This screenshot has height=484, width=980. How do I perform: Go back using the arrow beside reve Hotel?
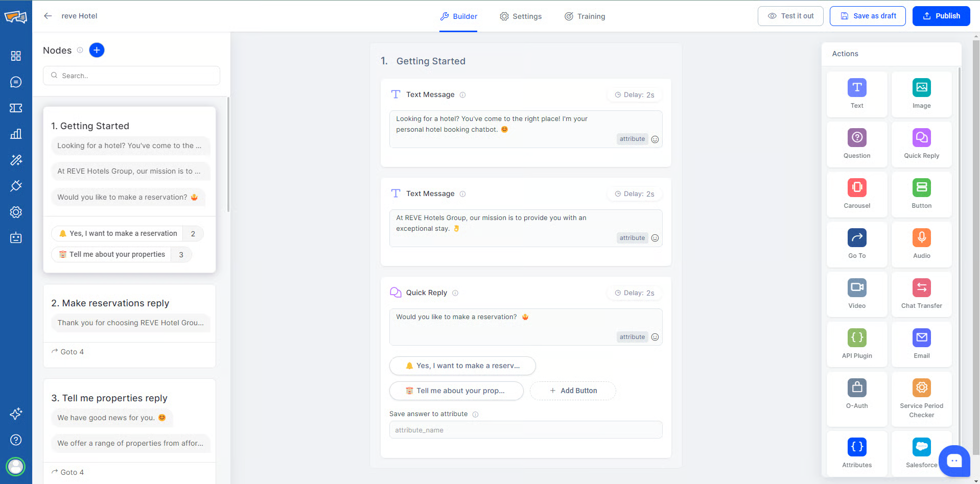[48, 16]
